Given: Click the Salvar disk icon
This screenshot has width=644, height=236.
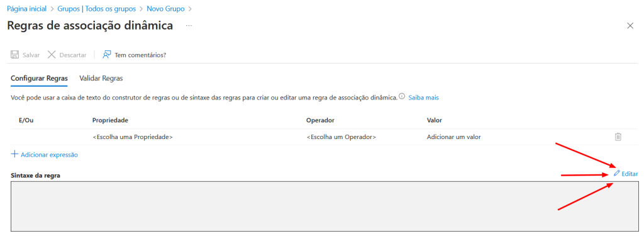Looking at the screenshot, I should coord(15,55).
